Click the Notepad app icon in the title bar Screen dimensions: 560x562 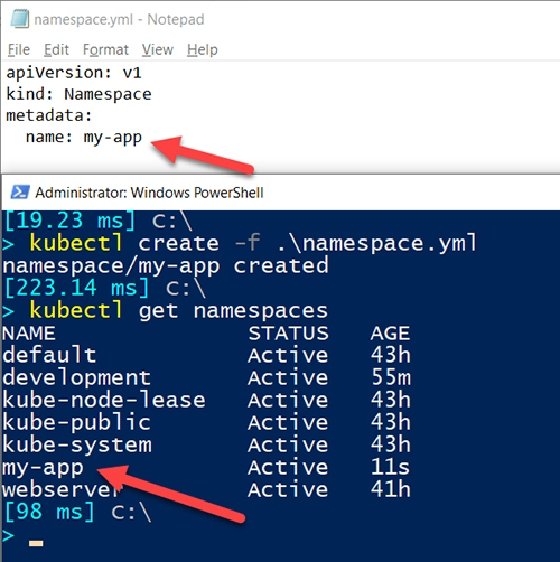pyautogui.click(x=19, y=19)
